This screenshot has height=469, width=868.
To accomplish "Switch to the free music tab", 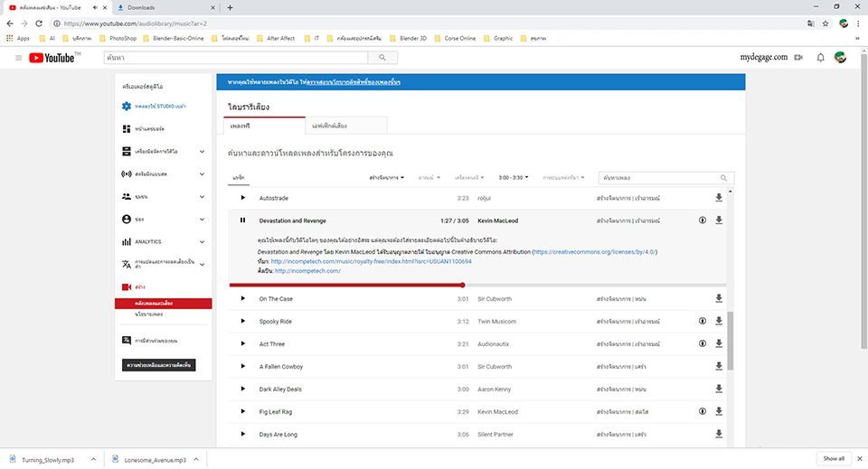I will pyautogui.click(x=264, y=127).
